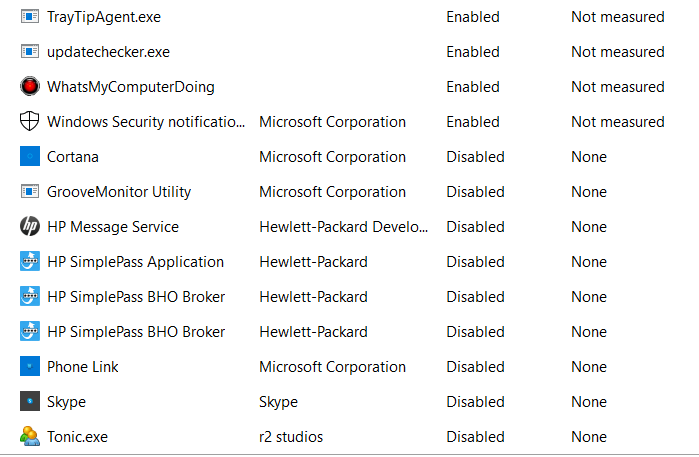Image resolution: width=699 pixels, height=457 pixels.
Task: Click the Skype startup icon
Action: pos(29,402)
